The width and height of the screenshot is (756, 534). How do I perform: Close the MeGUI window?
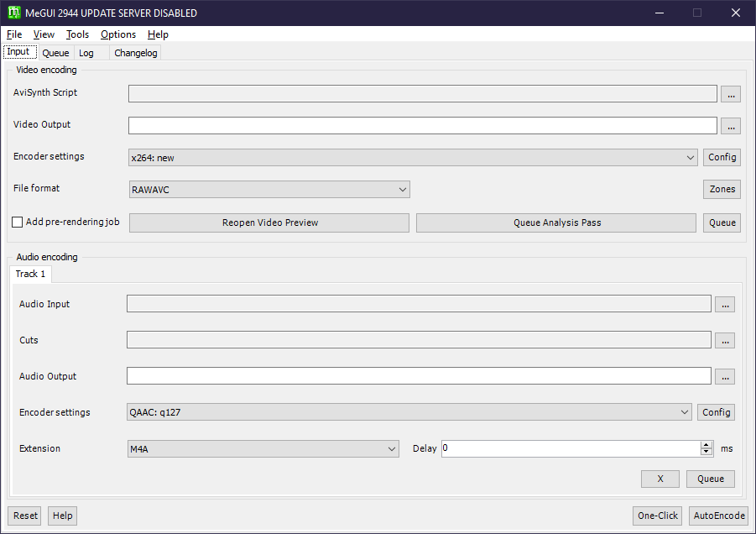pos(735,13)
